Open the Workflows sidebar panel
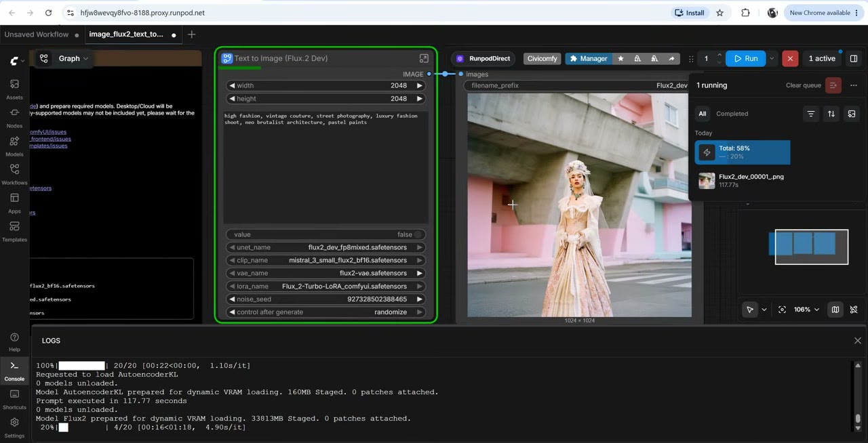The width and height of the screenshot is (868, 443). (x=14, y=174)
